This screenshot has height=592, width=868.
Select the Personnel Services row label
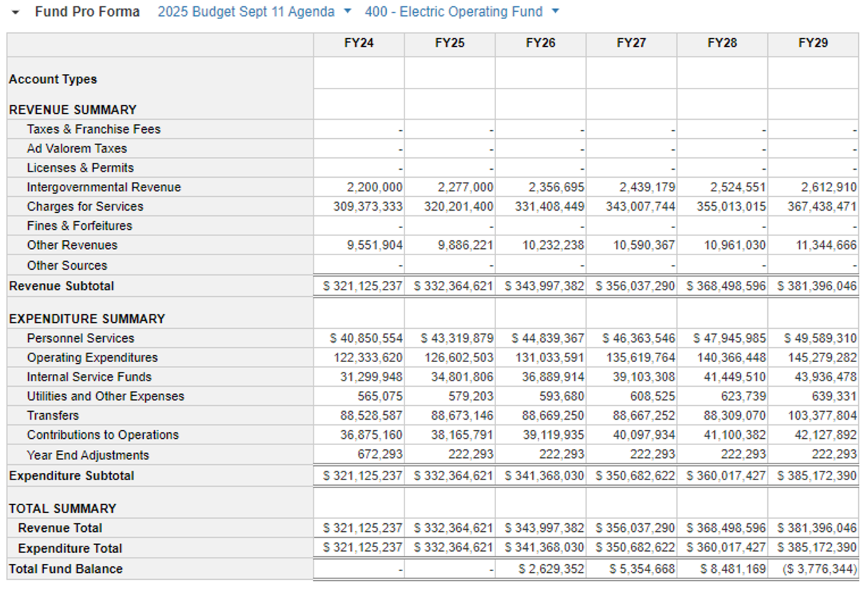coord(80,339)
